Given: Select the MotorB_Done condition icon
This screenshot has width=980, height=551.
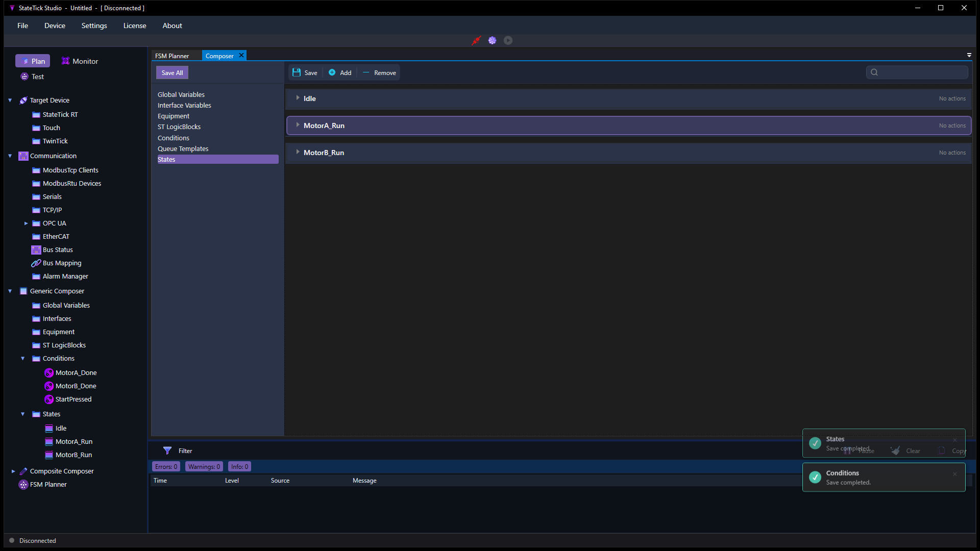Looking at the screenshot, I should [x=49, y=386].
